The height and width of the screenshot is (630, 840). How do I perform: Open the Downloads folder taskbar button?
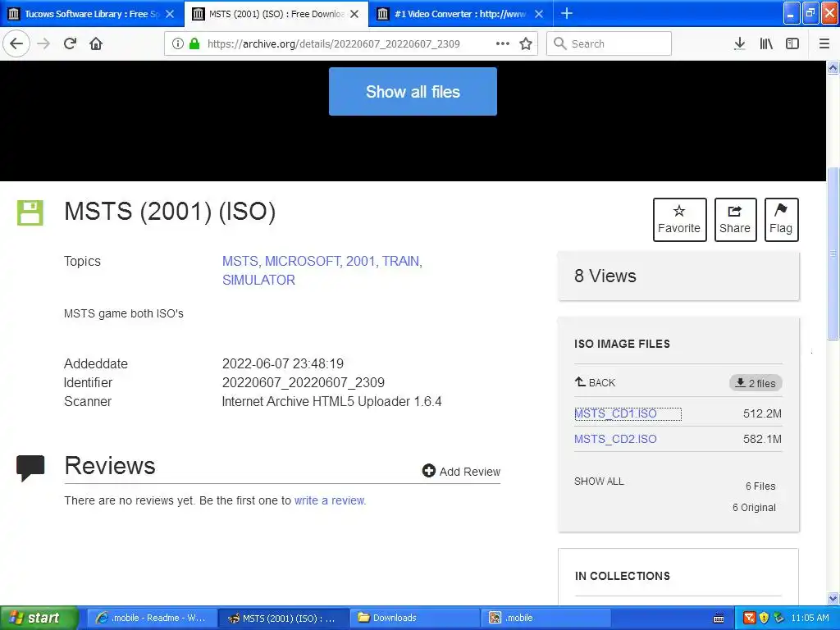(x=415, y=618)
